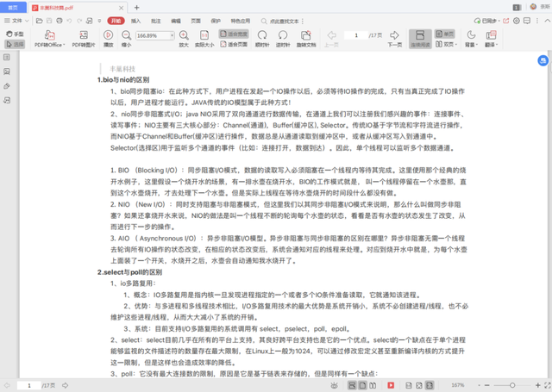Open the 保护 ribbon tab
This screenshot has height=392, width=552.
click(216, 21)
